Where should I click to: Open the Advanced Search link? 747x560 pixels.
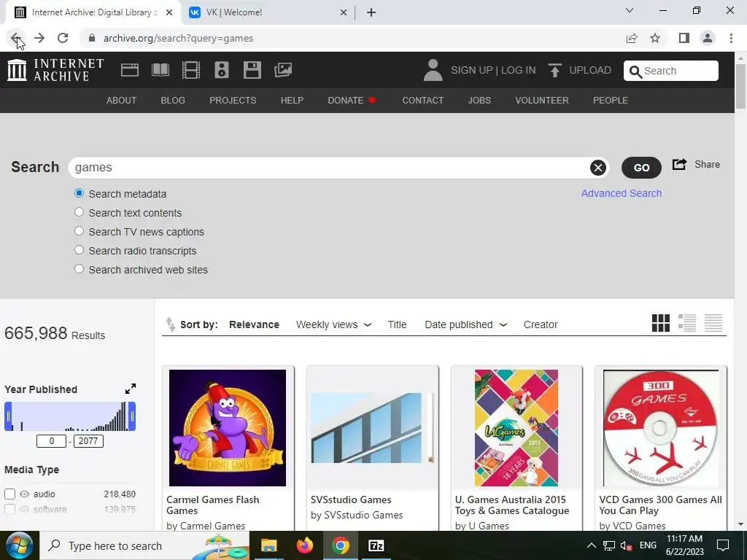coord(622,193)
